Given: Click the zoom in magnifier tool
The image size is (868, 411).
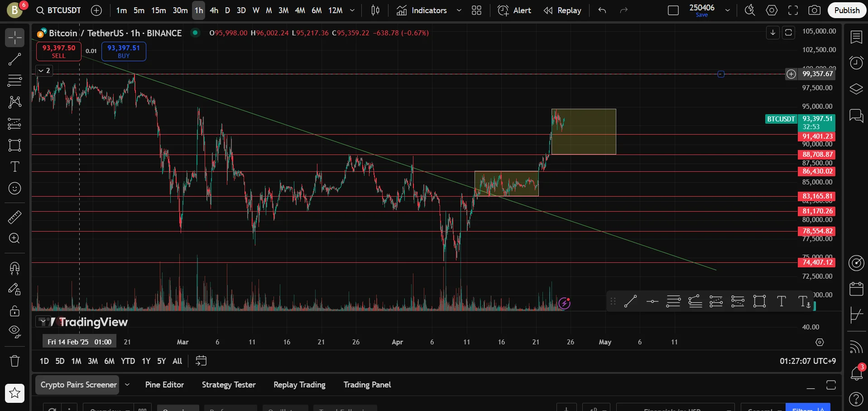Looking at the screenshot, I should [14, 238].
